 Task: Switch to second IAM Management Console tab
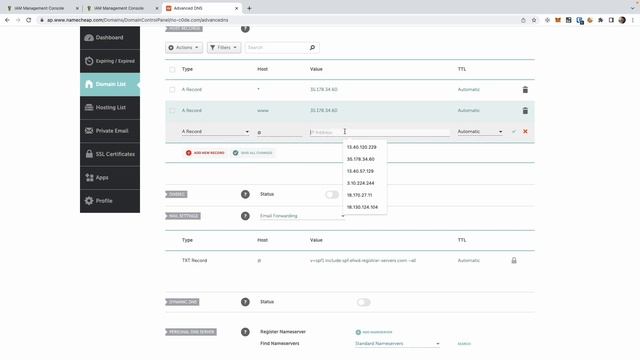(122, 8)
